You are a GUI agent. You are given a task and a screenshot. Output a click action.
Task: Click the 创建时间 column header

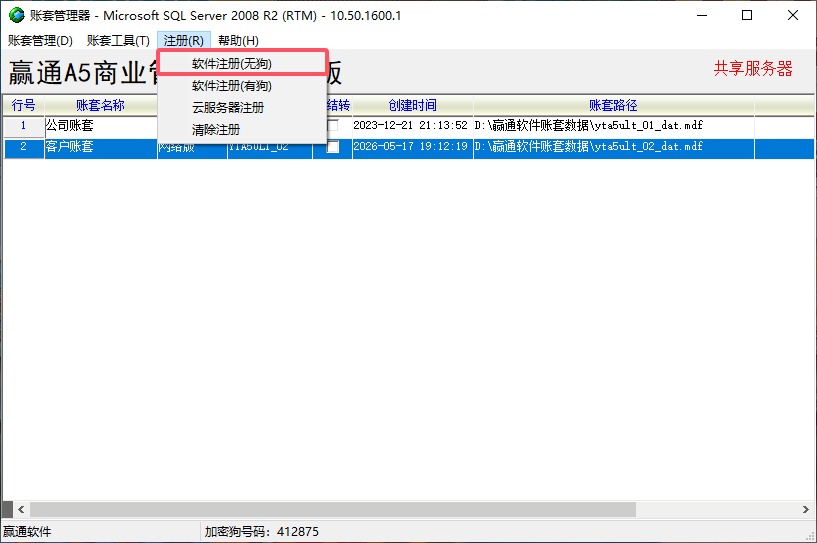point(413,105)
